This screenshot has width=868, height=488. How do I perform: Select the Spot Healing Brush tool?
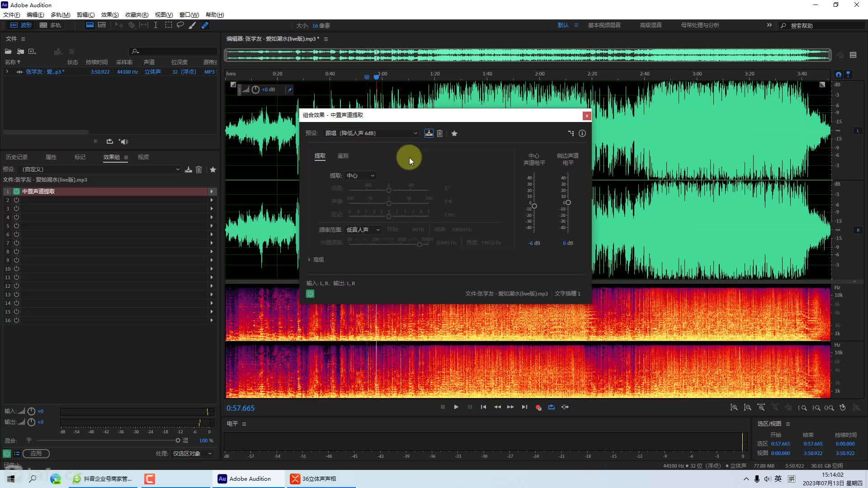point(205,25)
